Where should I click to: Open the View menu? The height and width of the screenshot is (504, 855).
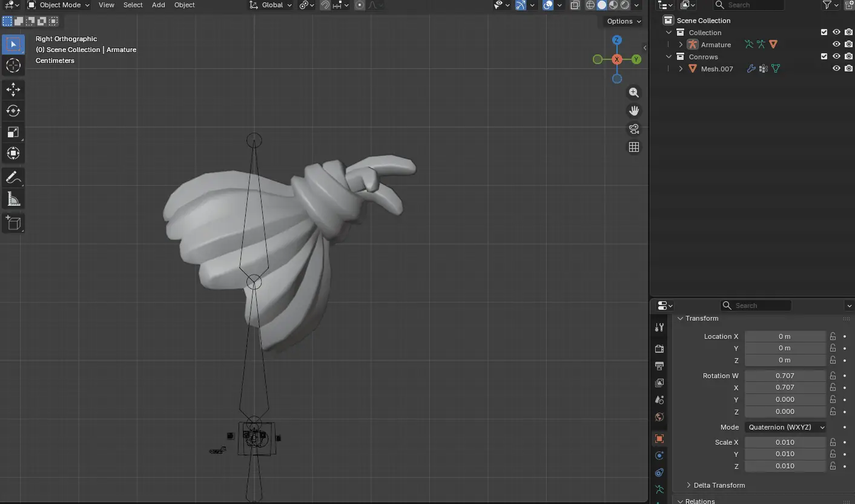click(107, 5)
